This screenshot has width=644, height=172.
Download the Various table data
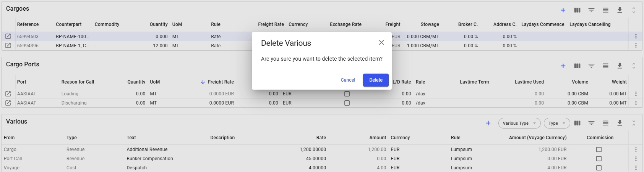[620, 123]
